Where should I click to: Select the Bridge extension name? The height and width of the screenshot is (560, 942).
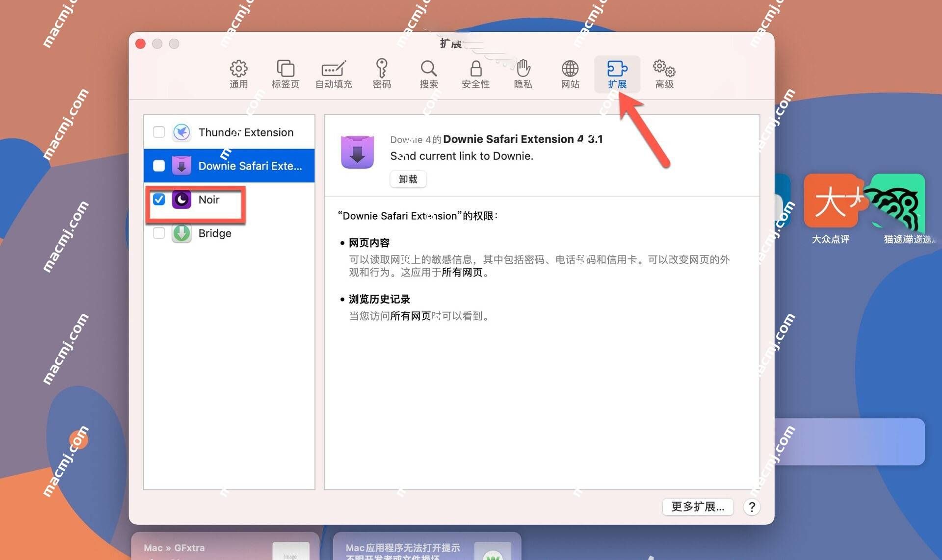pyautogui.click(x=215, y=233)
